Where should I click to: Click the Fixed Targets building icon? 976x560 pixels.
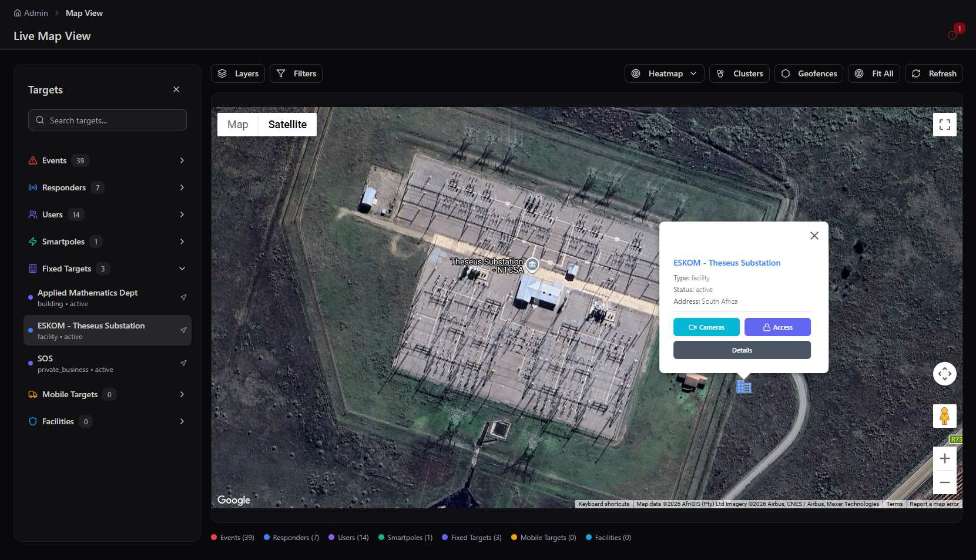33,269
